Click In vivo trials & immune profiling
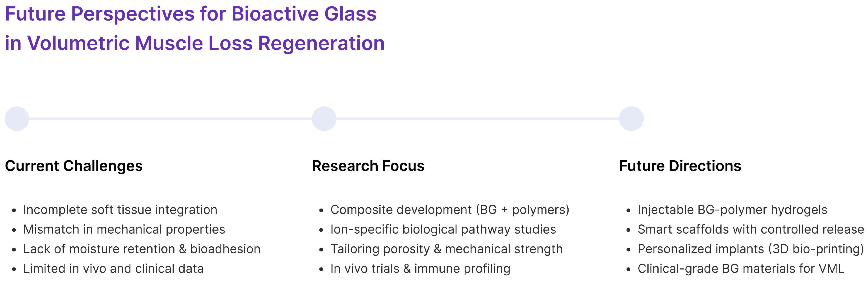The image size is (868, 281). pos(420,268)
